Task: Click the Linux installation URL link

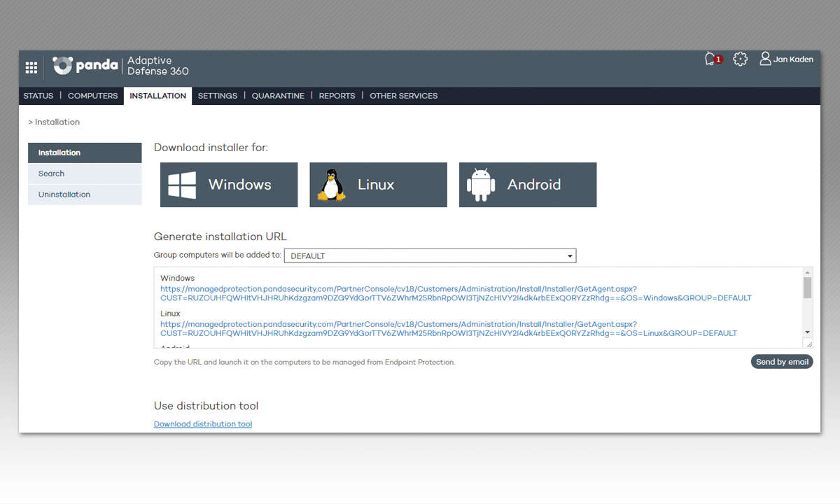Action: (449, 328)
